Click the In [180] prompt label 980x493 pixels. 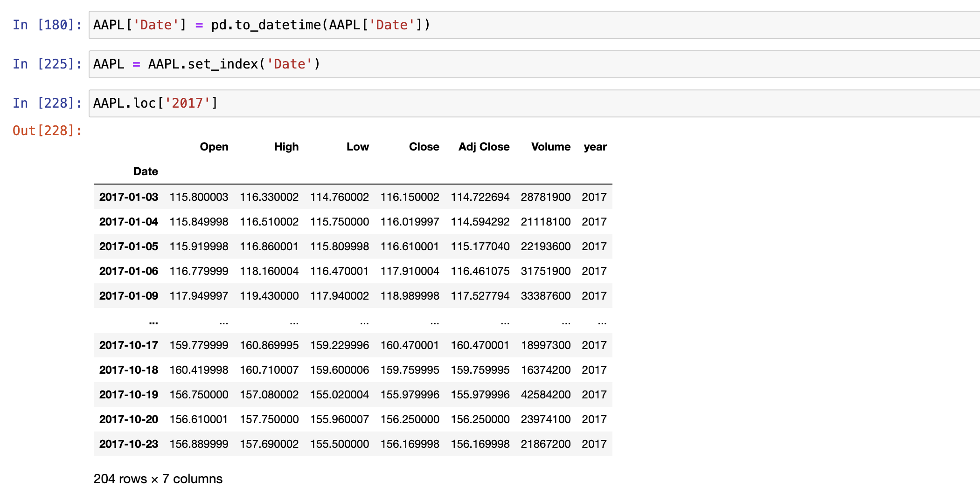47,25
